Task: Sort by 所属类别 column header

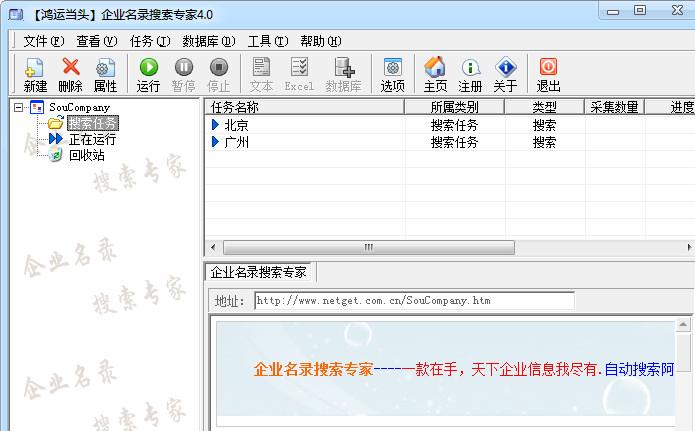Action: [454, 107]
